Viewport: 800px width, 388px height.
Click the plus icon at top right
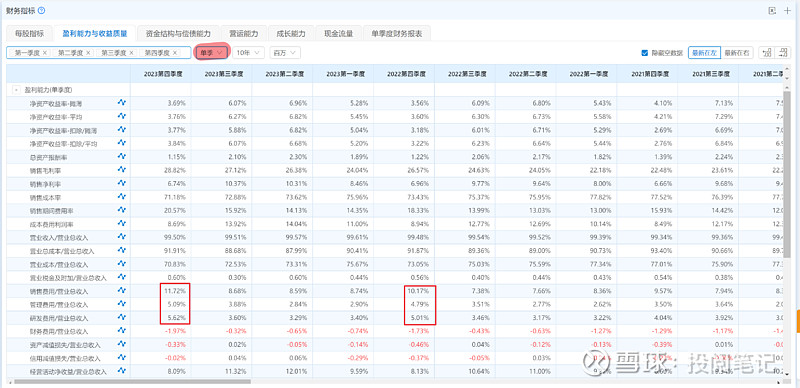(x=787, y=10)
